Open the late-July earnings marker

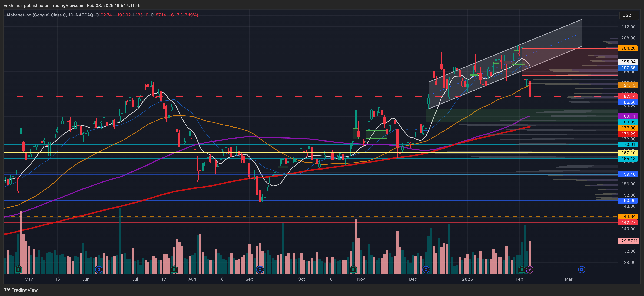[x=174, y=270]
